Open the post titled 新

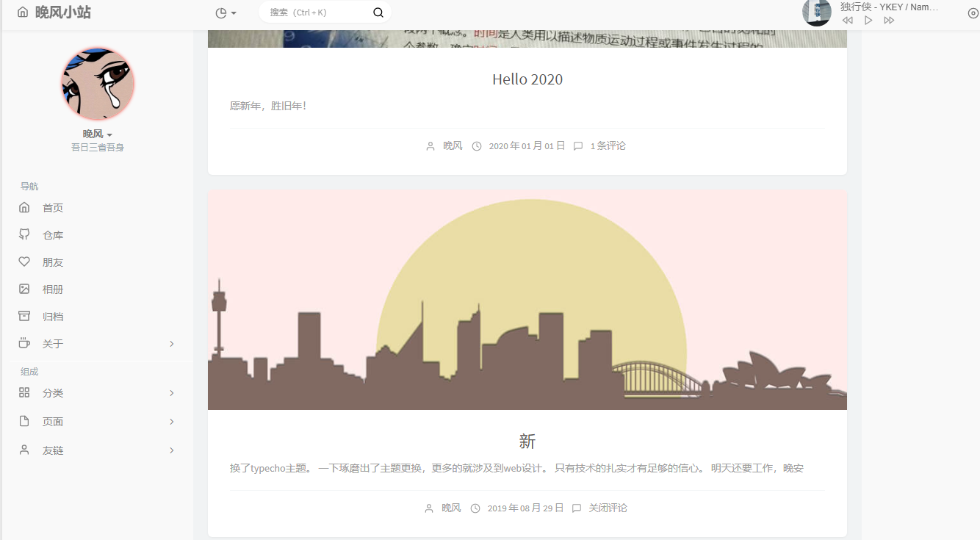click(x=527, y=441)
